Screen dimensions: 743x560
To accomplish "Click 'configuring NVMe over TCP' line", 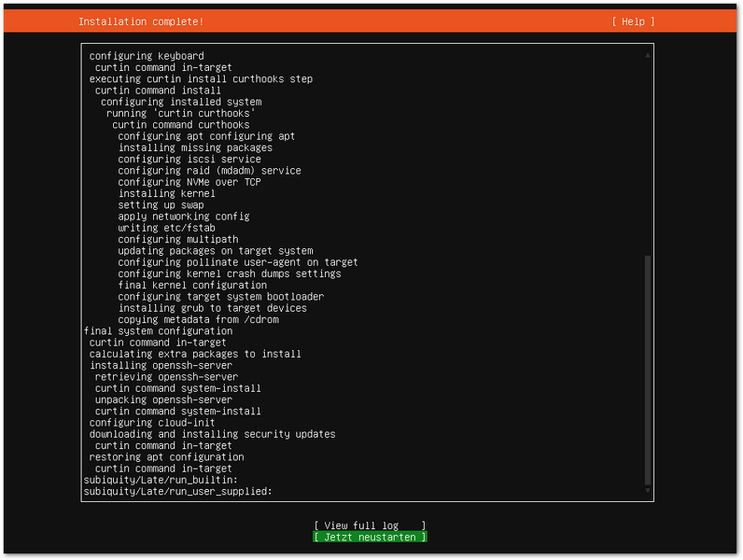I will (189, 182).
